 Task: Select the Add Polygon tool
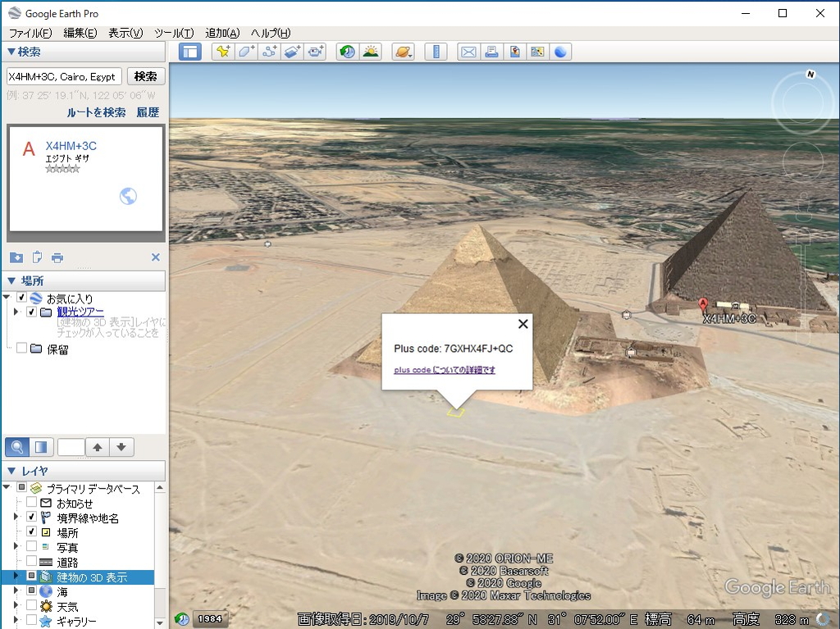pos(245,52)
